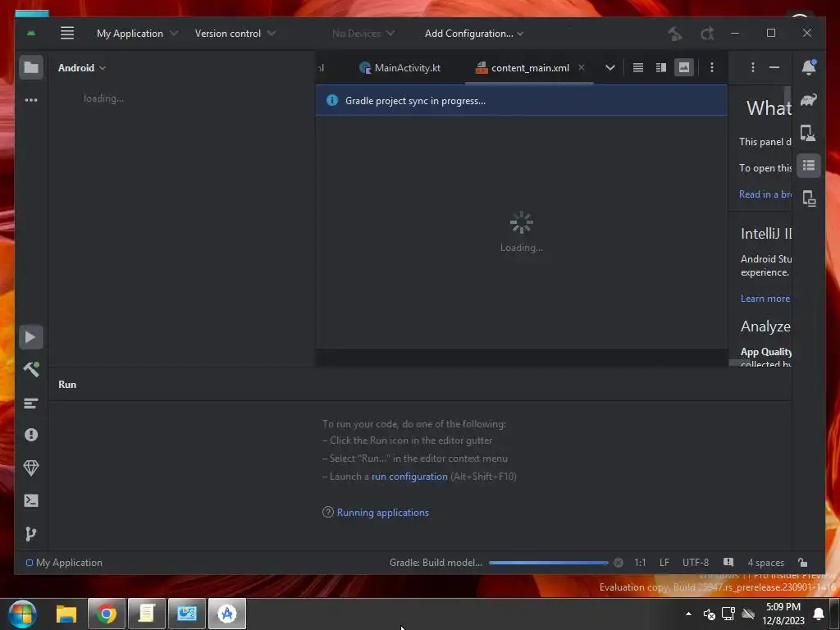This screenshot has height=630, width=840.
Task: Click the Learn more link
Action: pyautogui.click(x=765, y=299)
